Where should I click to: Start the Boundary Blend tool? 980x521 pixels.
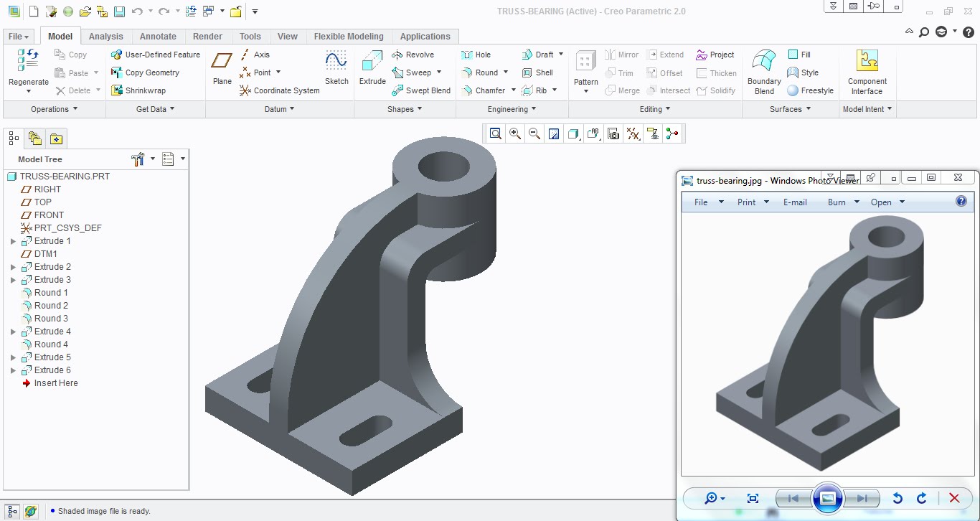point(763,72)
